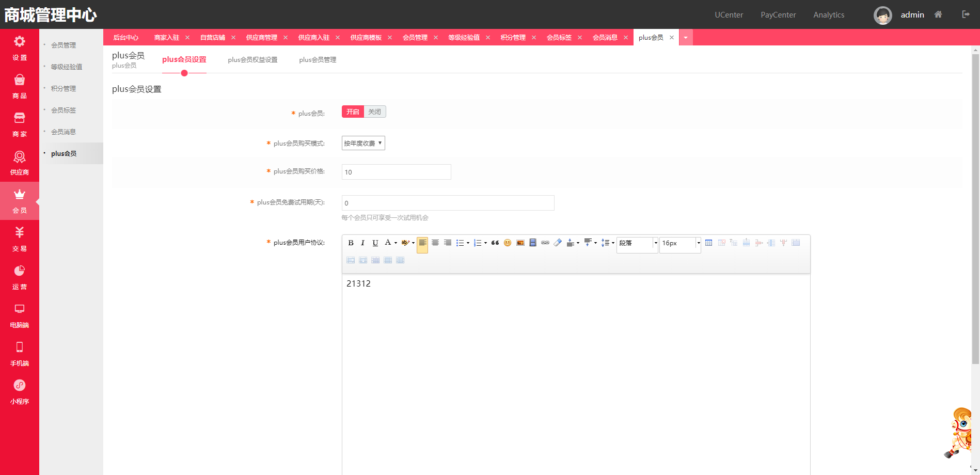Set the paragraph spacing before
This screenshot has width=980, height=475.
click(x=570, y=243)
